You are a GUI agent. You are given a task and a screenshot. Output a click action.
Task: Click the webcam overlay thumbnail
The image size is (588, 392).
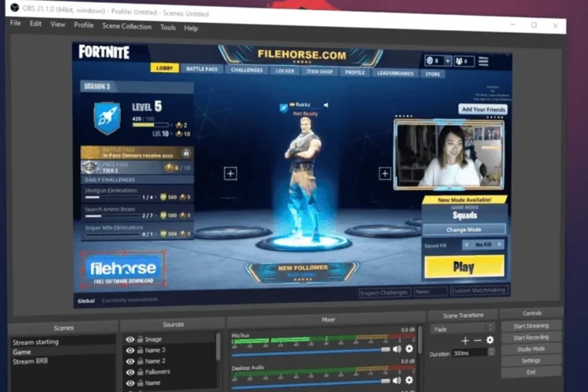click(x=449, y=155)
